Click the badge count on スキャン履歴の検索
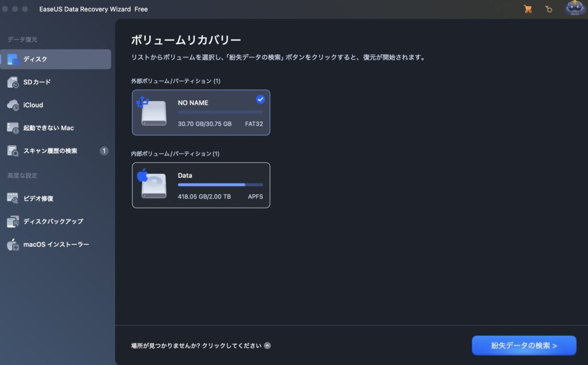Image resolution: width=588 pixels, height=365 pixels. click(x=104, y=151)
